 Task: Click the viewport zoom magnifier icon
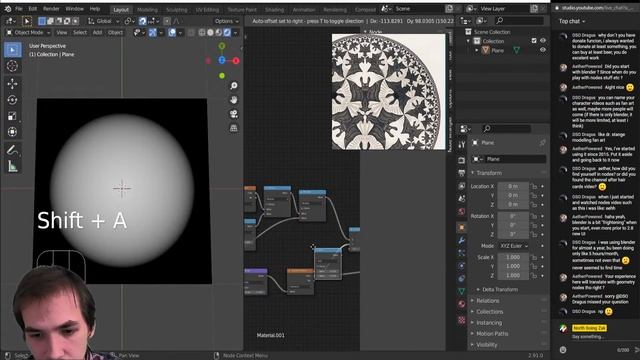[234, 86]
